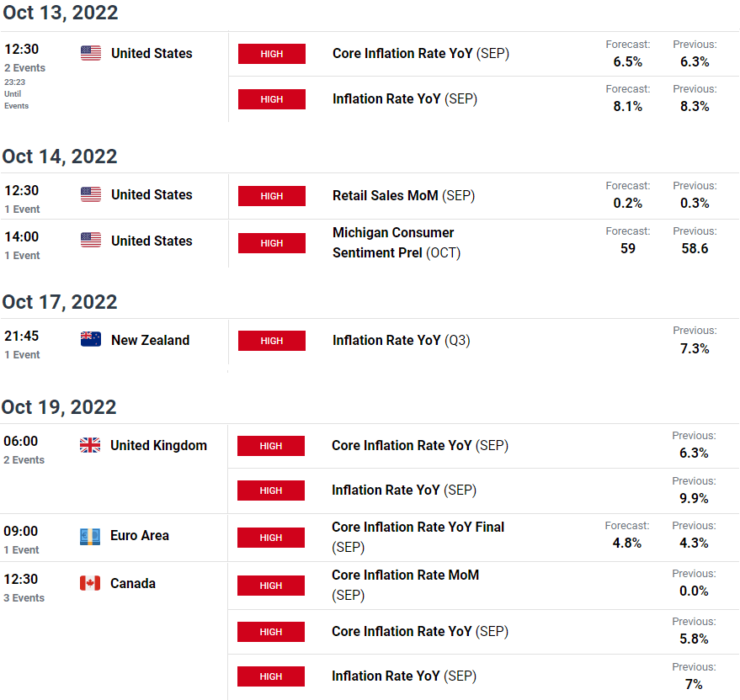
Task: Click the New Zealand country label
Action: [x=150, y=340]
